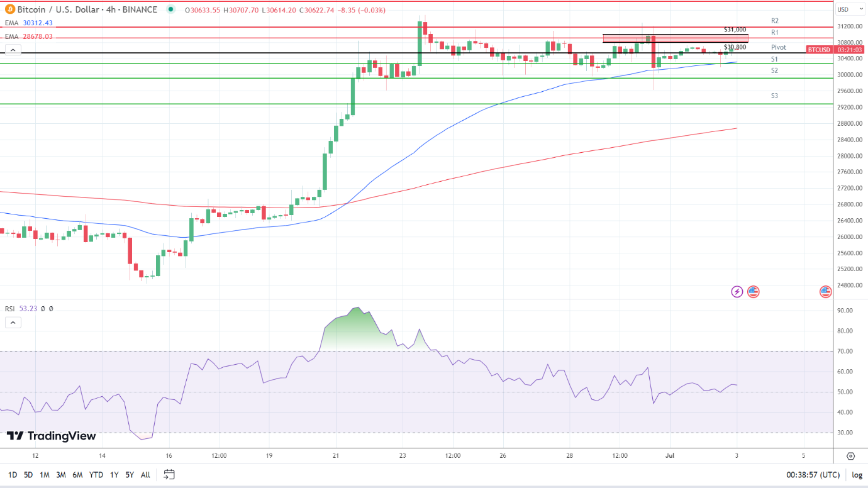Click the Pivot level label
The width and height of the screenshot is (868, 488).
pos(779,47)
